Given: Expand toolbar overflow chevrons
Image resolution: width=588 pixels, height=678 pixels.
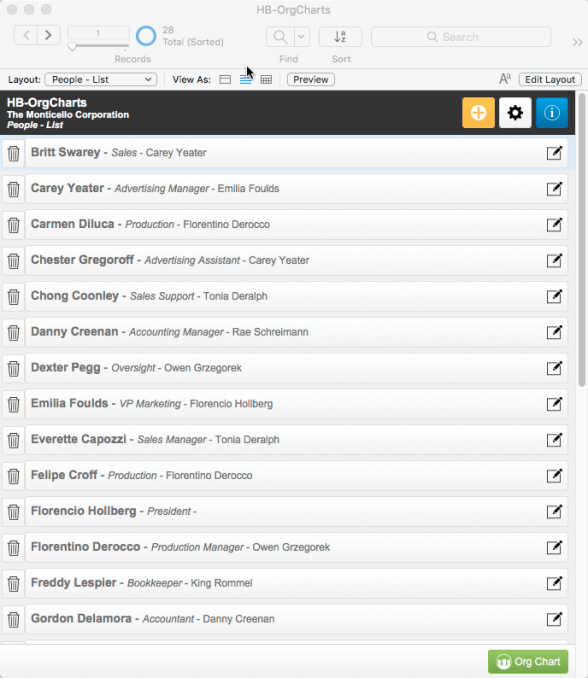Looking at the screenshot, I should coord(577,42).
